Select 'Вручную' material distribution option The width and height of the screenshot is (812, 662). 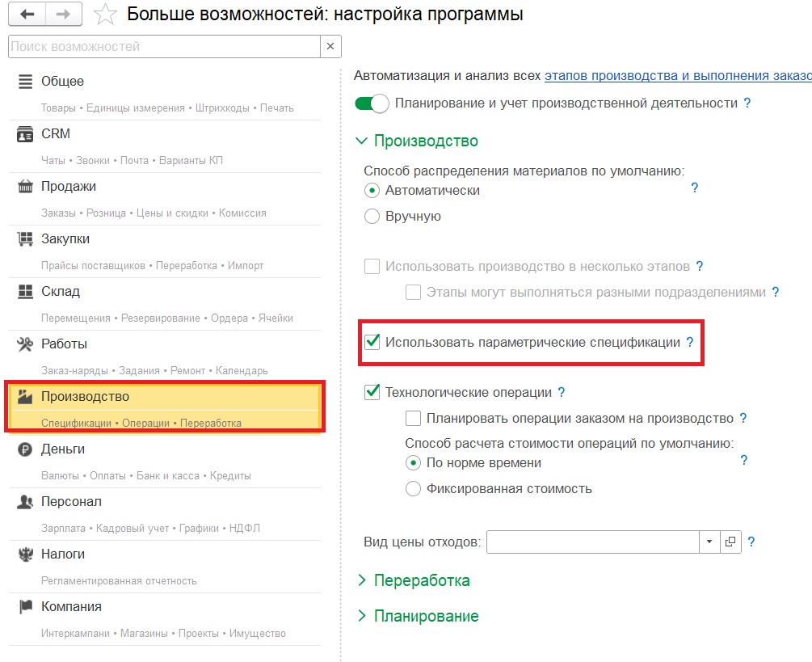(x=372, y=217)
